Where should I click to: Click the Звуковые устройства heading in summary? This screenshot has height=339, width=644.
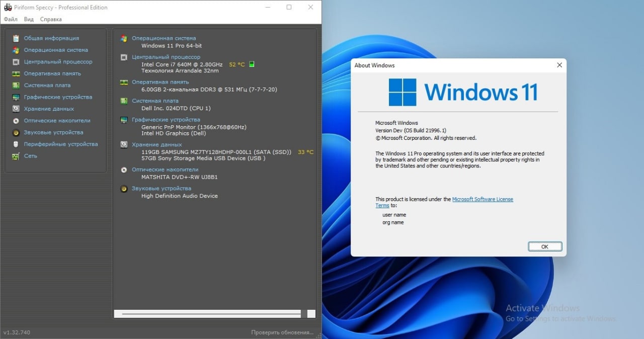click(x=162, y=189)
